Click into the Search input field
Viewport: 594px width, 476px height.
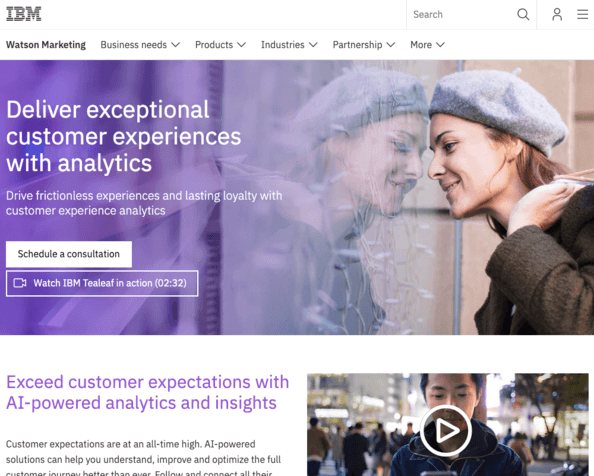point(462,14)
